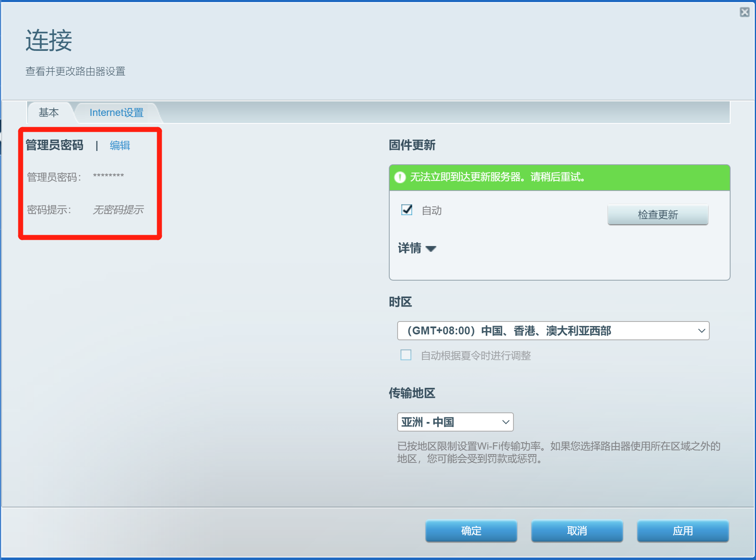The height and width of the screenshot is (560, 756).
Task: Click the 详情 disclosure triangle icon
Action: 431,249
